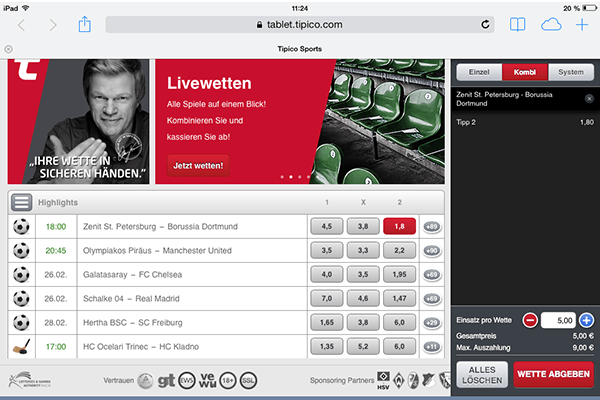The height and width of the screenshot is (400, 600).
Task: Click the SSL trust badge
Action: click(x=248, y=380)
